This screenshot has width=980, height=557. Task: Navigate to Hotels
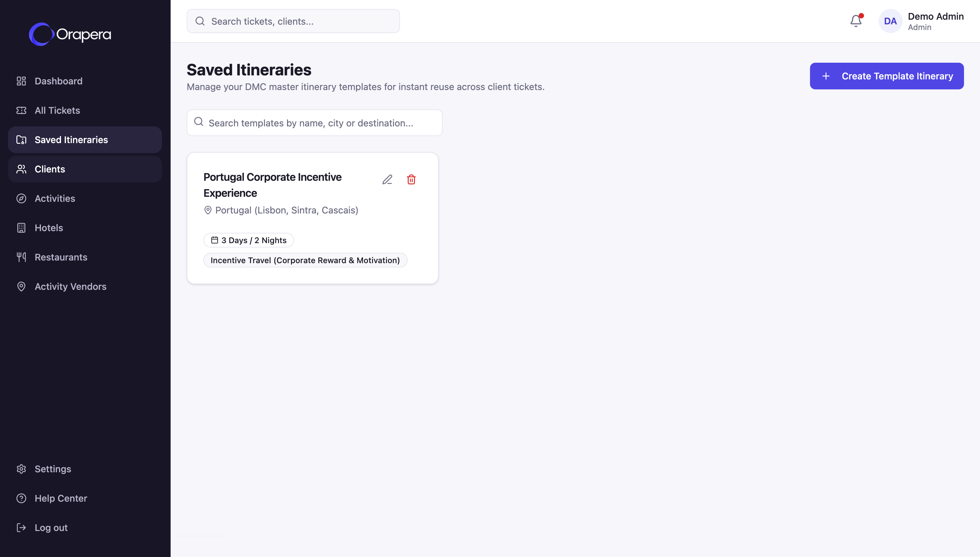click(85, 227)
